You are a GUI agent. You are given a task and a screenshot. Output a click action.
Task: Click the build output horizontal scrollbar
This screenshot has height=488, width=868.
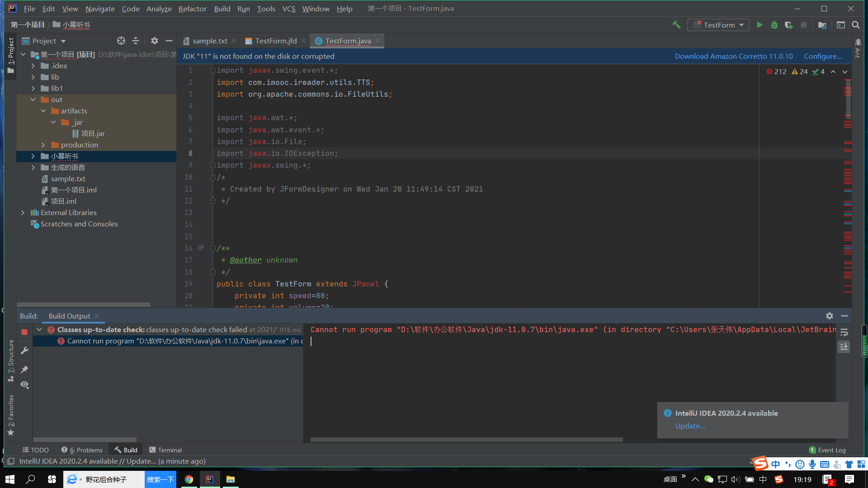click(x=467, y=440)
